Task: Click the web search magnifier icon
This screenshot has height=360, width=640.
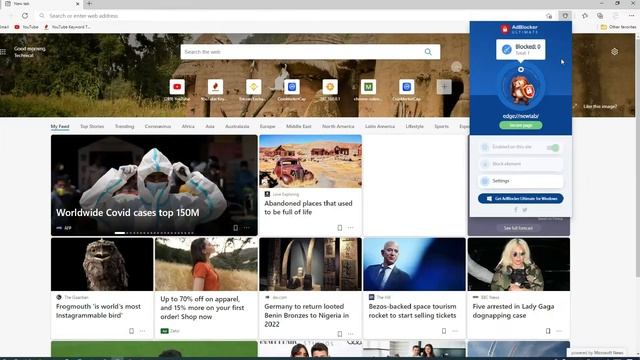Action: click(428, 52)
